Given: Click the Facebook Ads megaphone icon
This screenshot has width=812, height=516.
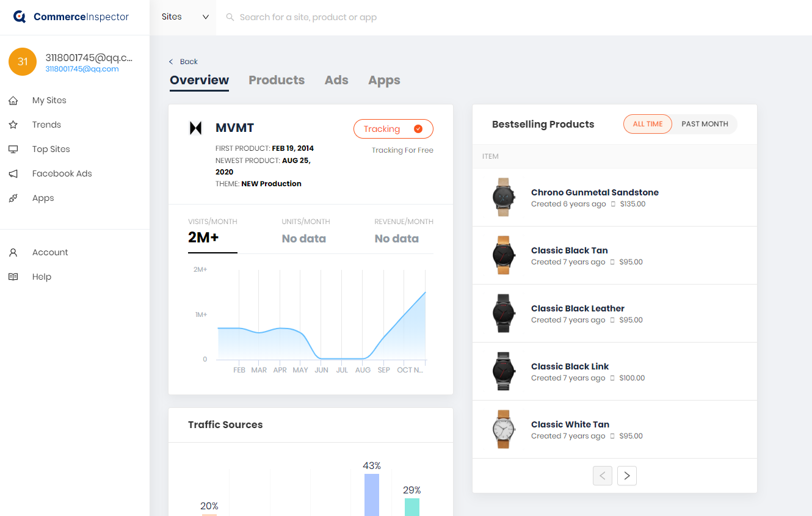Looking at the screenshot, I should [13, 173].
